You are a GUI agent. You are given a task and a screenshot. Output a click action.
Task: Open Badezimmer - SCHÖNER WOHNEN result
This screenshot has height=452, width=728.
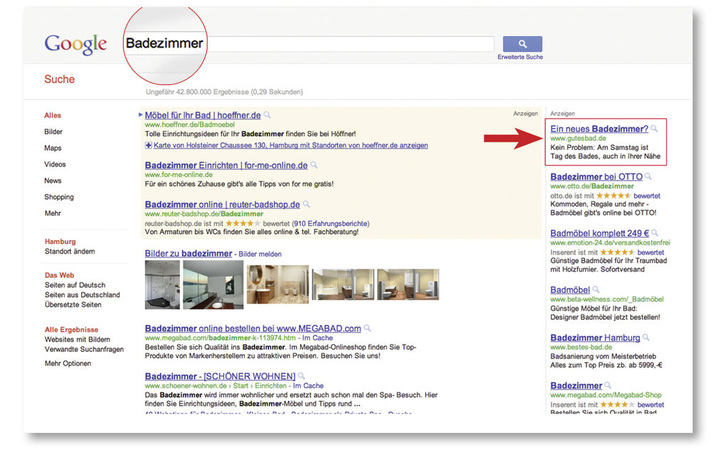220,376
